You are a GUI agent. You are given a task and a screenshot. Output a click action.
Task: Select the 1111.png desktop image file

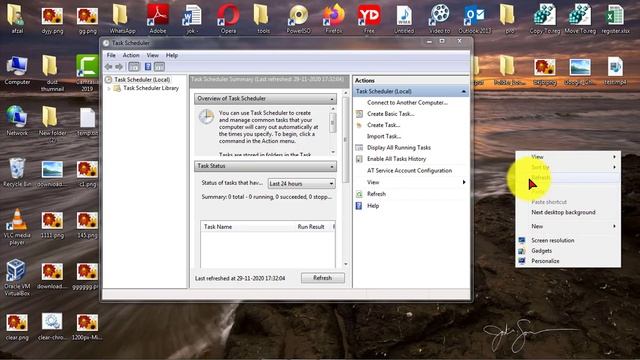pos(52,220)
